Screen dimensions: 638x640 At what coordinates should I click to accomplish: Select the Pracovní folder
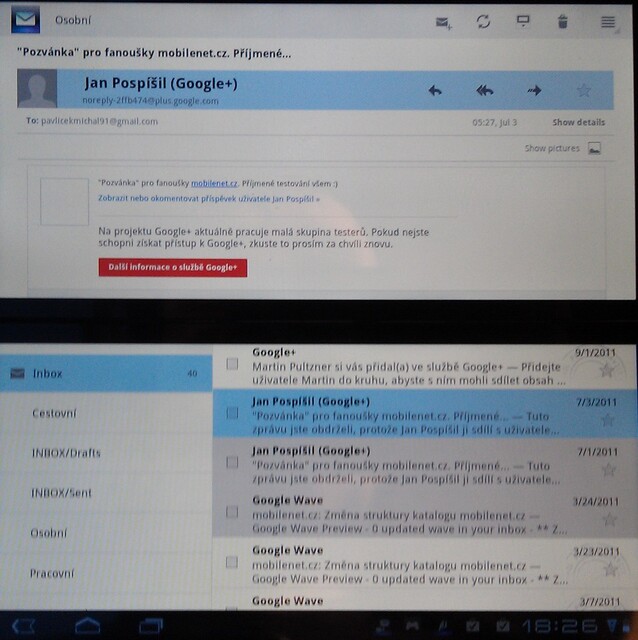coord(106,573)
